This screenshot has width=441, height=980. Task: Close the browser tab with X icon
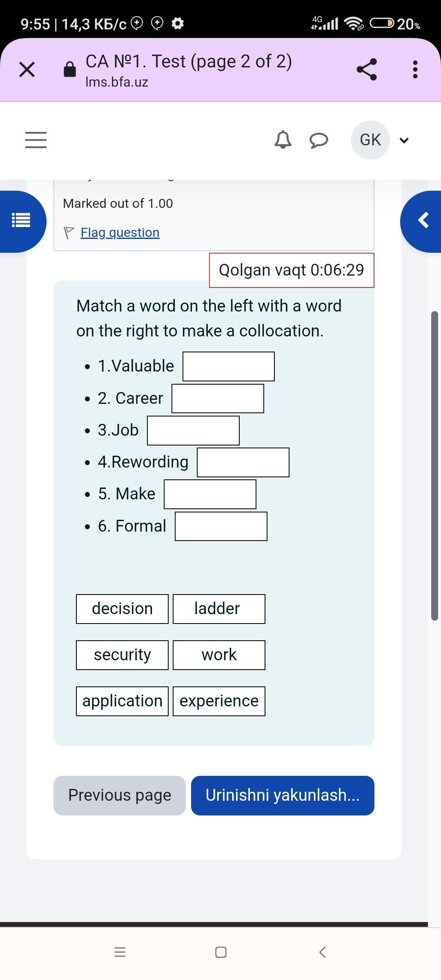pos(27,69)
